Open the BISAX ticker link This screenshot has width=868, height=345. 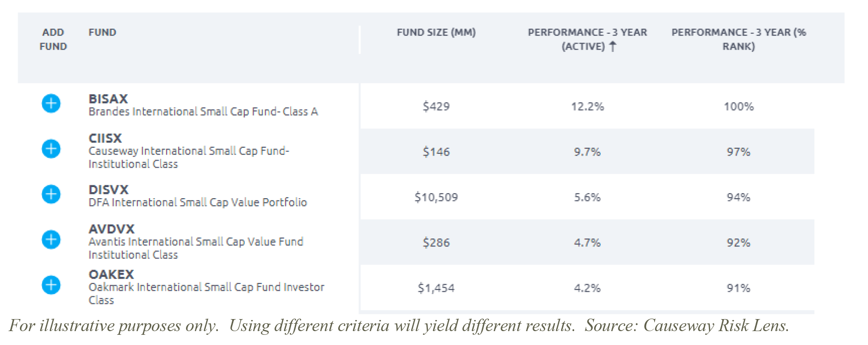coord(108,99)
